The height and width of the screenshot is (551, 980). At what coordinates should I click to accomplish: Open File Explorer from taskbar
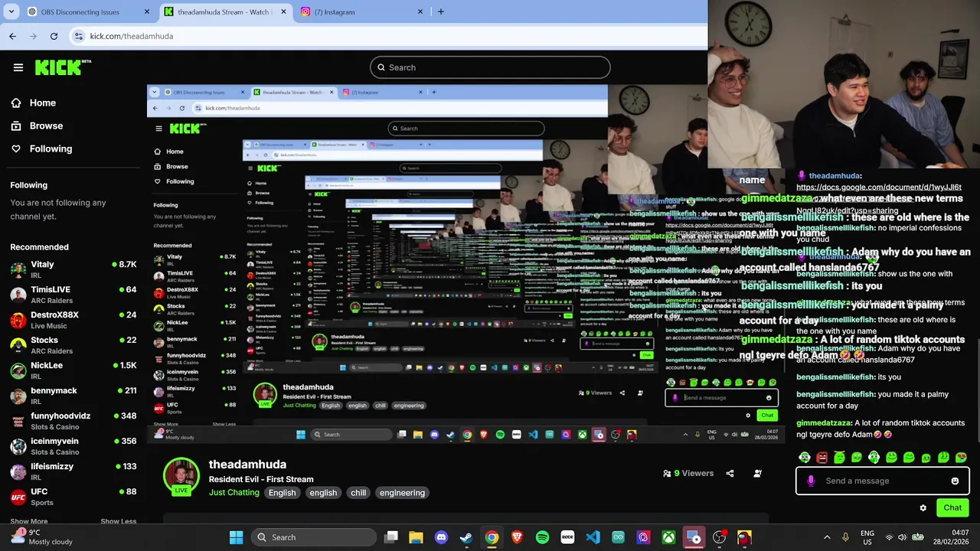(x=416, y=537)
